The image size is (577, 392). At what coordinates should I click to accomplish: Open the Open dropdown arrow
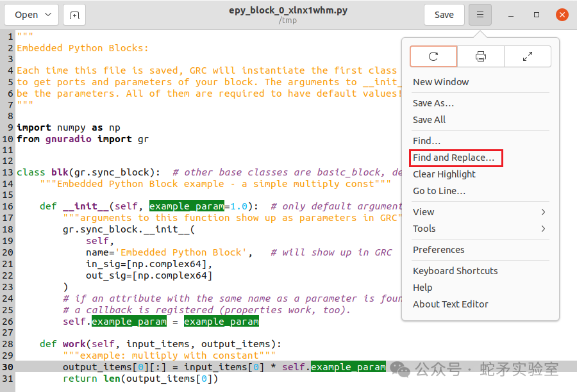(48, 15)
